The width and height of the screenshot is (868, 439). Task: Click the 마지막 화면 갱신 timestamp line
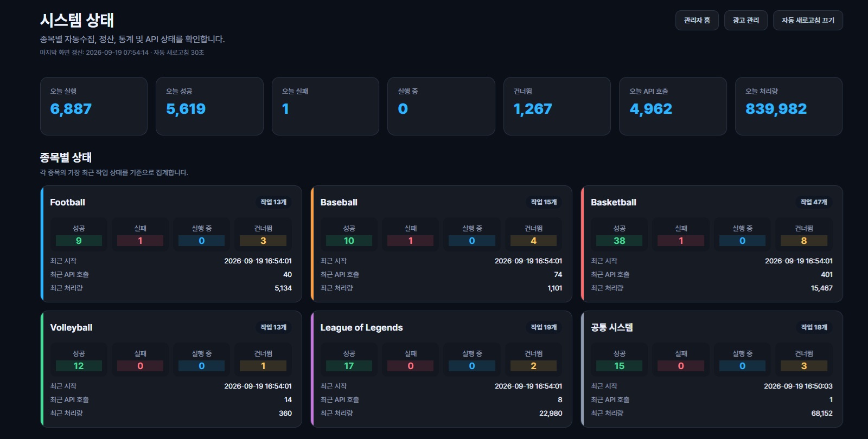point(122,53)
